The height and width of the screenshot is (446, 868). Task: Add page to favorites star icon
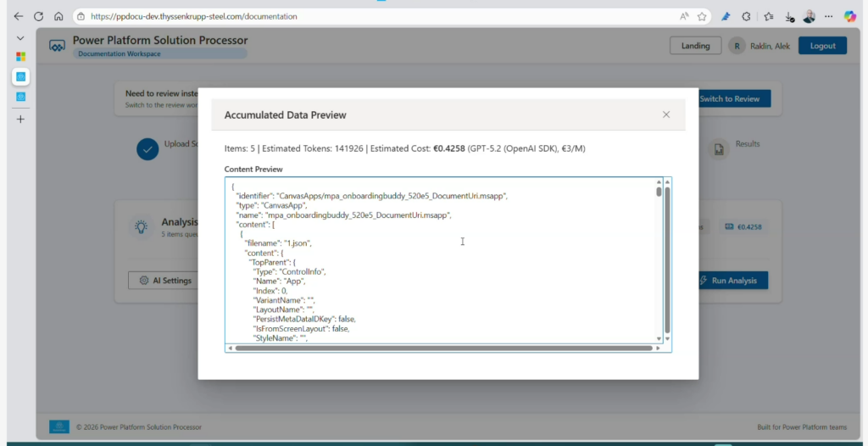[702, 16]
